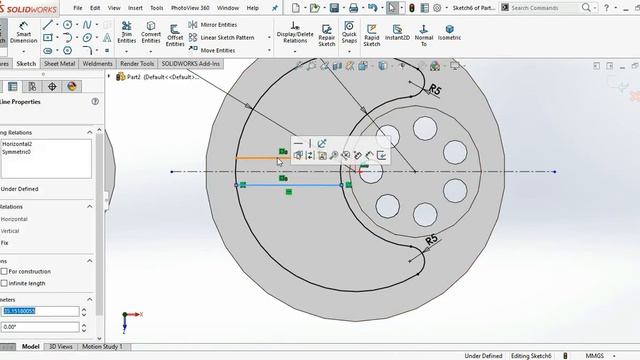Open the Motion Study 1 tab

click(102, 347)
